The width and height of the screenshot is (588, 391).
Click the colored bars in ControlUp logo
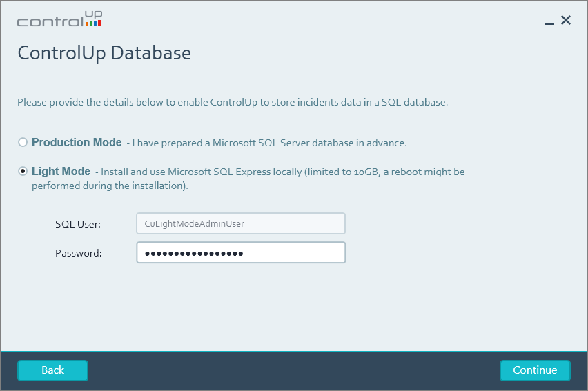[x=93, y=23]
